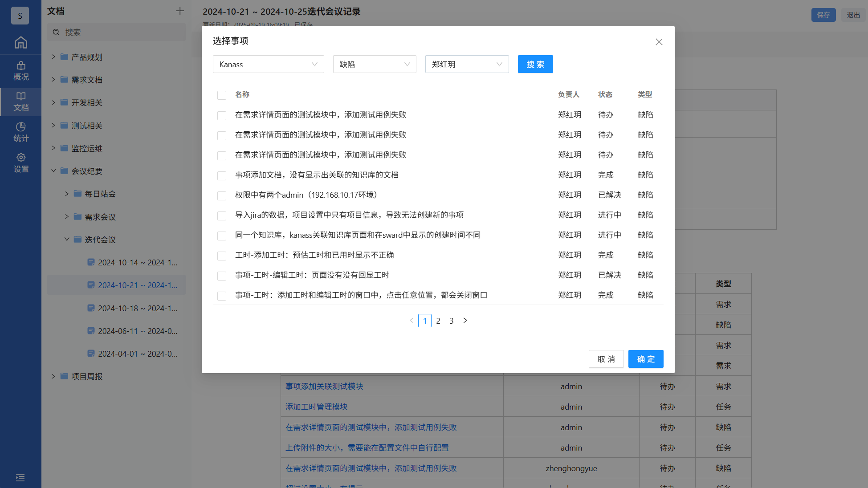
Task: Open the 郑红玥 assignee dropdown
Action: [467, 65]
